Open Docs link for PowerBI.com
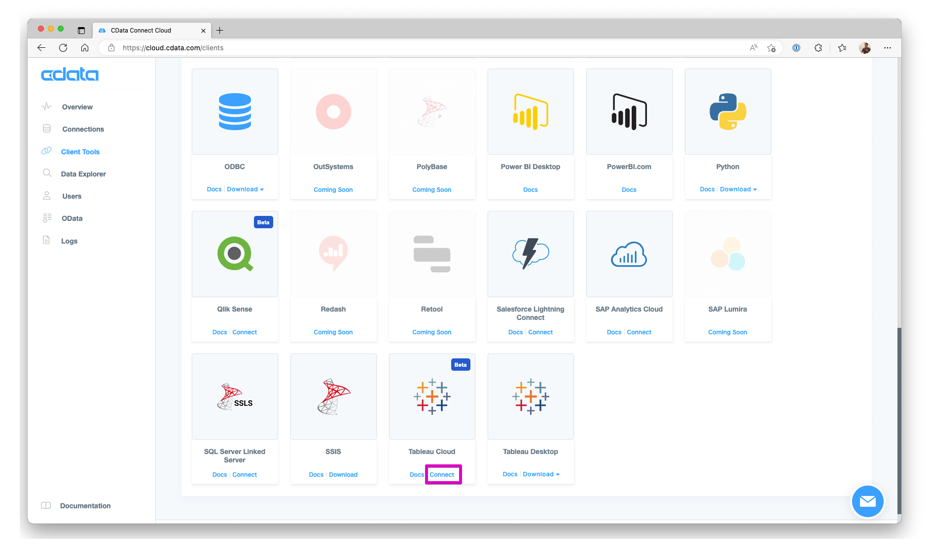 (629, 190)
